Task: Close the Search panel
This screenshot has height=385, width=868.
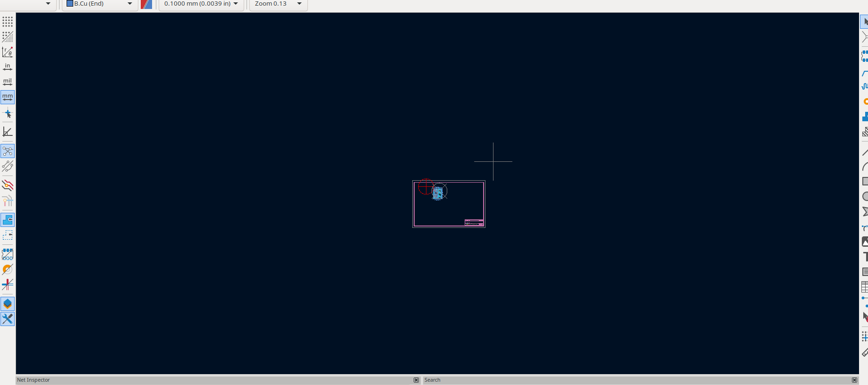Action: (x=854, y=380)
